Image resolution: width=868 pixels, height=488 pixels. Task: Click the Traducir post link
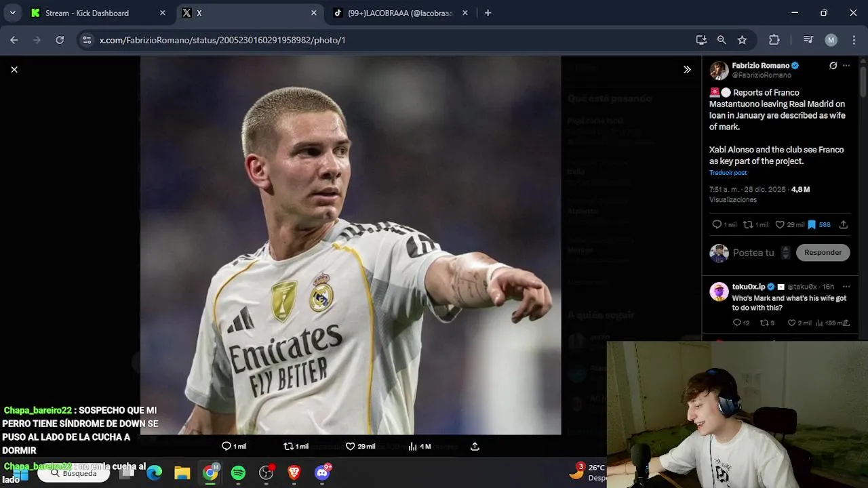pos(728,173)
